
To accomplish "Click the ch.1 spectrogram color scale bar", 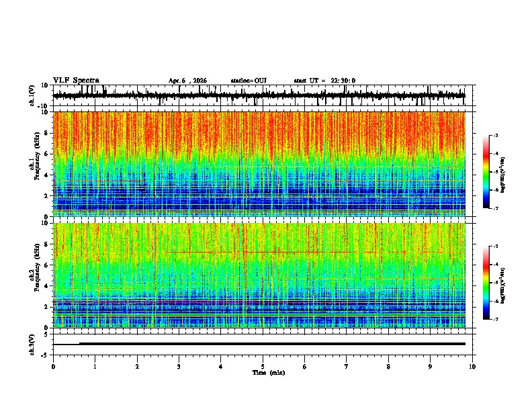I will 486,172.
